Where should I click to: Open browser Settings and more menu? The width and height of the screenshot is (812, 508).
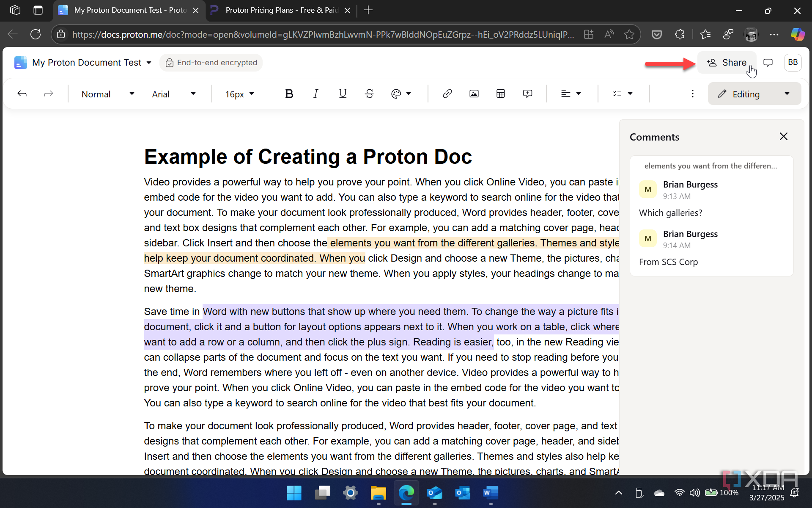coord(774,34)
